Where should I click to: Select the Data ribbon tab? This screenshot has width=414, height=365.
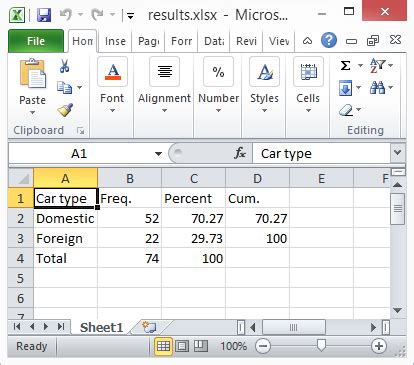[214, 41]
